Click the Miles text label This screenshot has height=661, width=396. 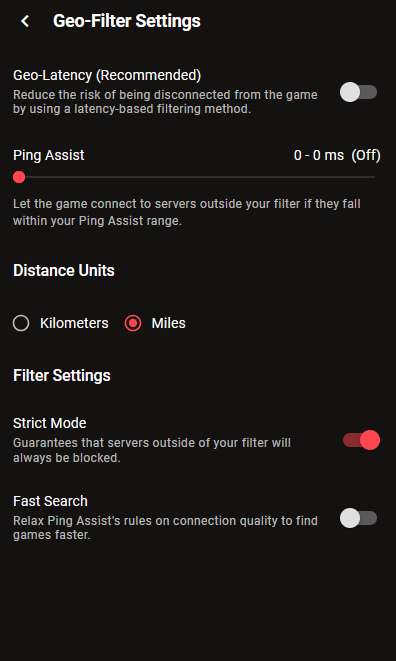click(169, 323)
